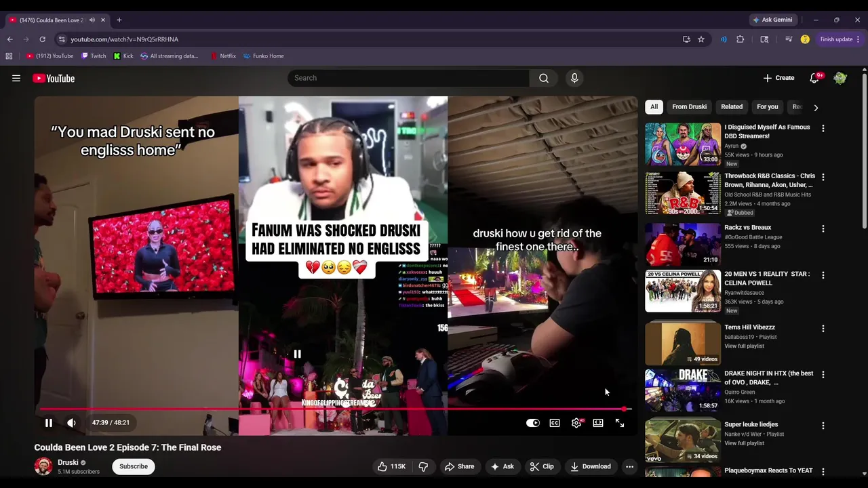Mute the Coulda Been Love tab audio

point(92,20)
